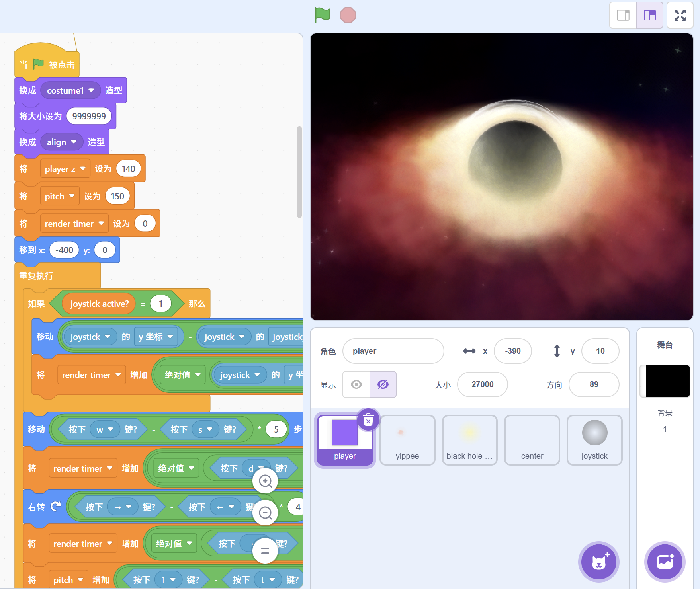Edit the player z value 140

pyautogui.click(x=128, y=169)
